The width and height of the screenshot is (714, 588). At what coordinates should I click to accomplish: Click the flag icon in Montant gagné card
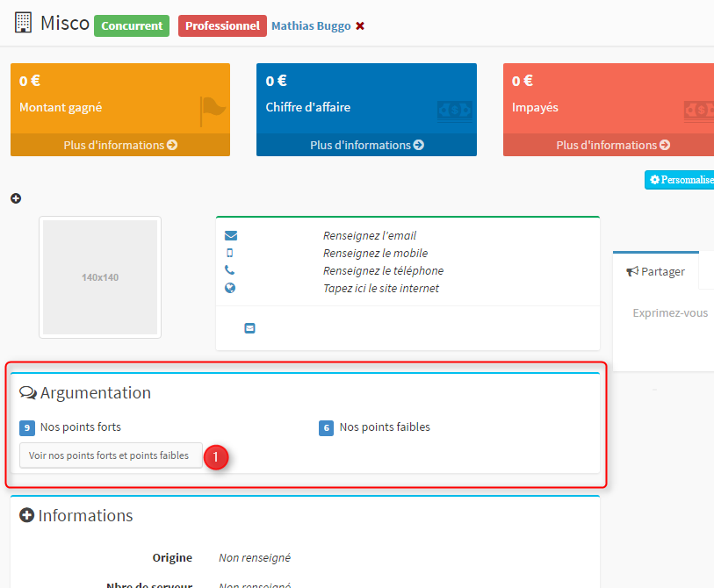pos(213,111)
